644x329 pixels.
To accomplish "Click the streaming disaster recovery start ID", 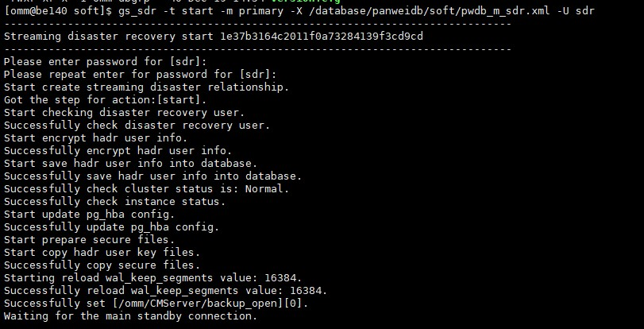I will click(x=322, y=37).
